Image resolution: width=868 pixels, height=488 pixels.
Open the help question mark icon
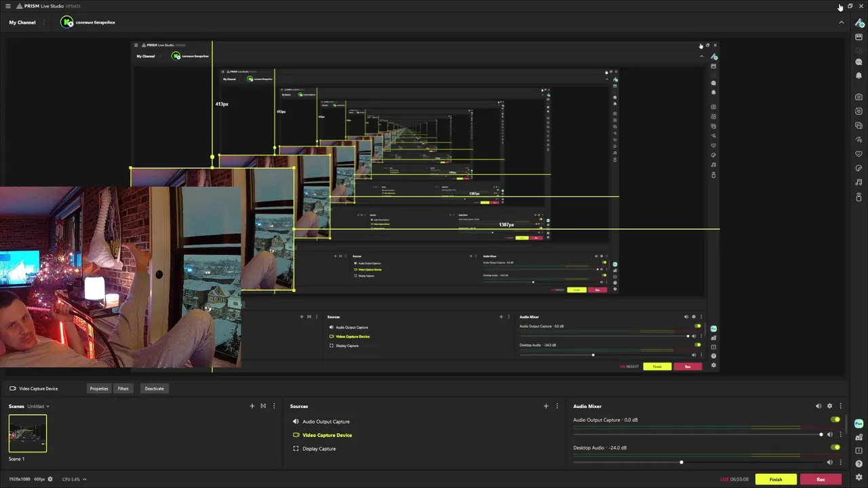859,464
